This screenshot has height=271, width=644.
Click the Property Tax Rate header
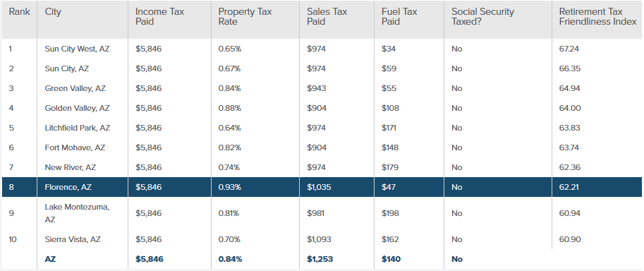245,17
